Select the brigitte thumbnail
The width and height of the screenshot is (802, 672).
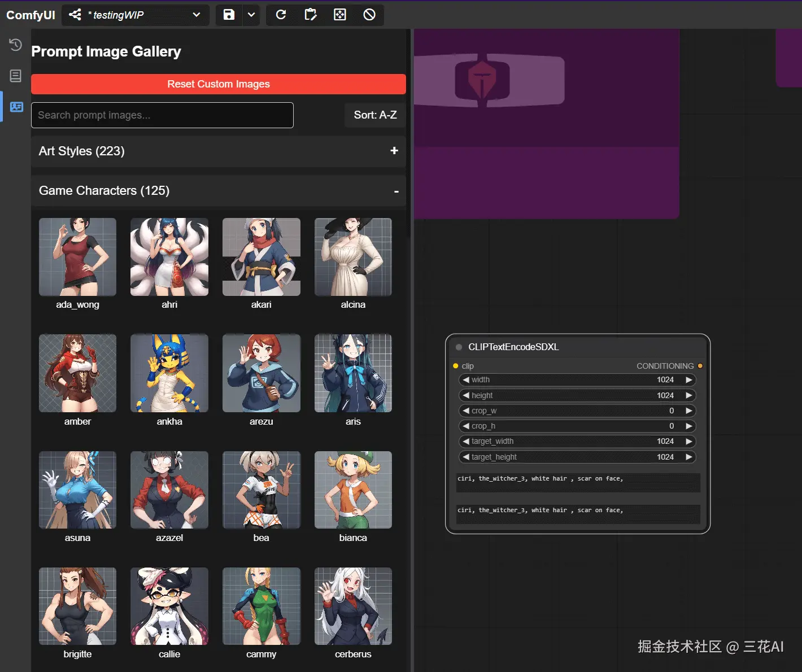pos(77,606)
